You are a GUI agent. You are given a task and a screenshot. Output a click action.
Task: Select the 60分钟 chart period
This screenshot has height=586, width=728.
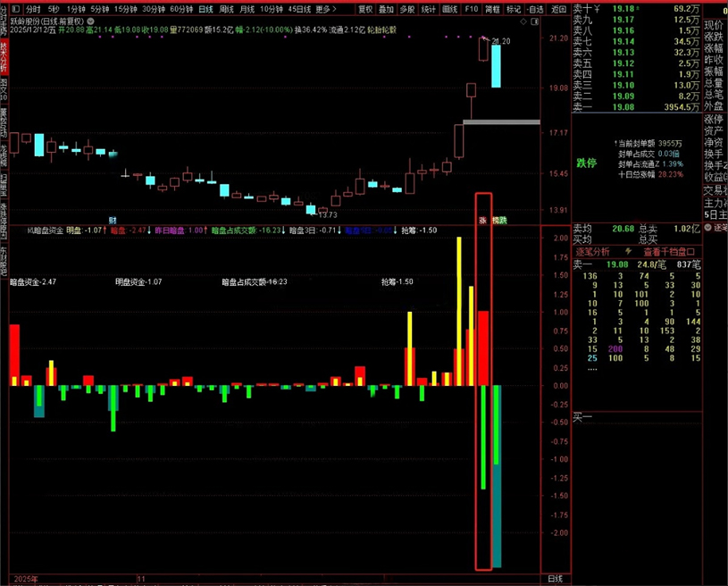pyautogui.click(x=181, y=9)
